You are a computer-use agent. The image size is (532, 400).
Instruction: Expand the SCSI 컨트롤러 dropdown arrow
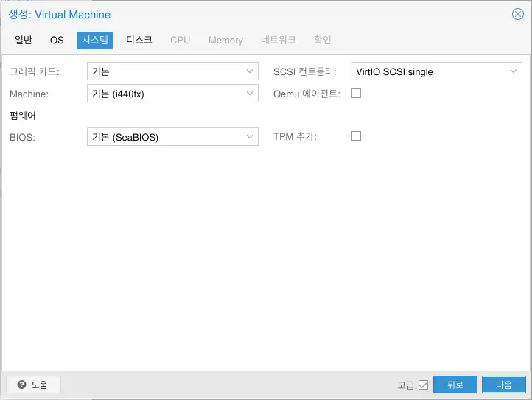point(514,71)
